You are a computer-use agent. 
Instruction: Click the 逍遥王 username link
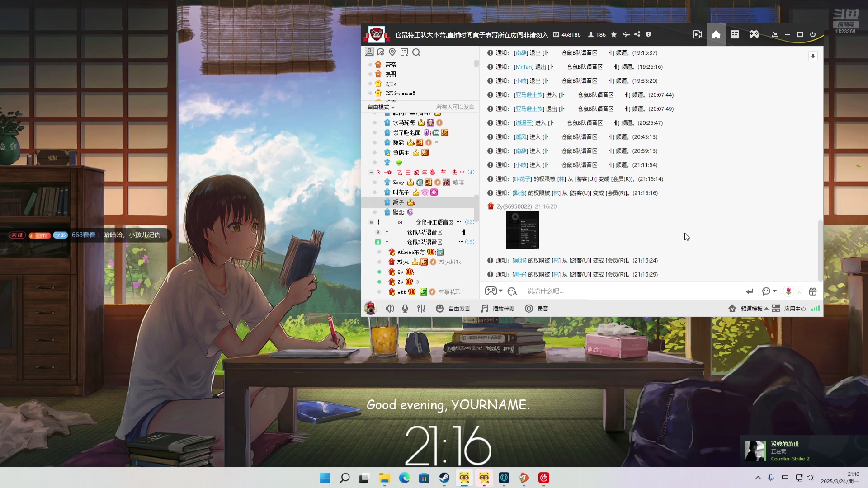(524, 123)
